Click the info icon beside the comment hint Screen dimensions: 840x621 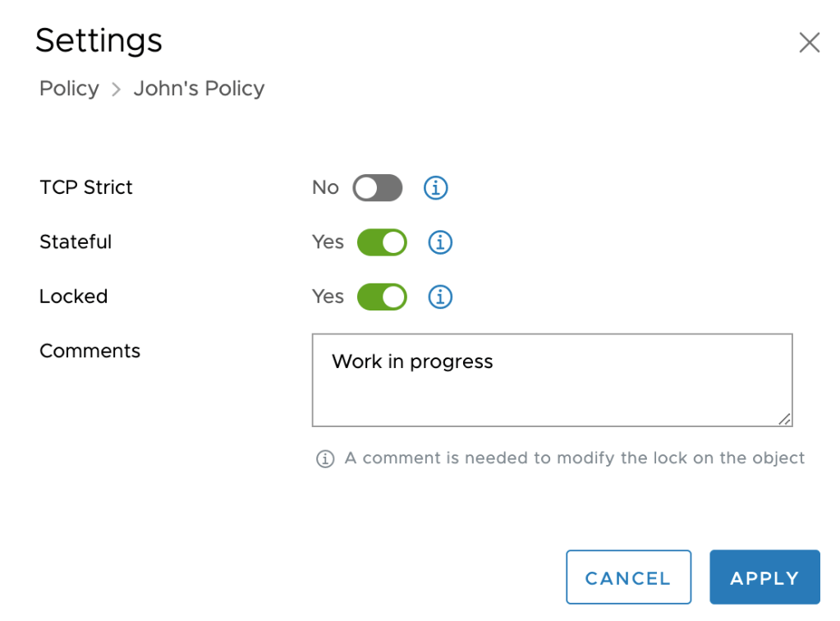(x=325, y=458)
